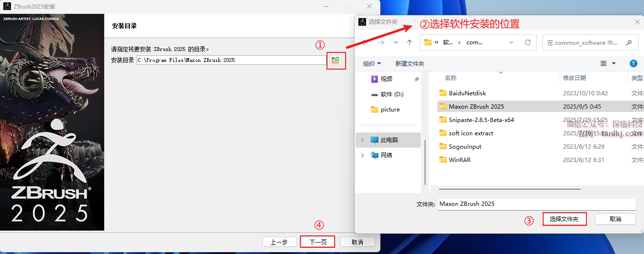The height and width of the screenshot is (254, 644).
Task: Create a folder with 新建文件夹
Action: pos(409,63)
